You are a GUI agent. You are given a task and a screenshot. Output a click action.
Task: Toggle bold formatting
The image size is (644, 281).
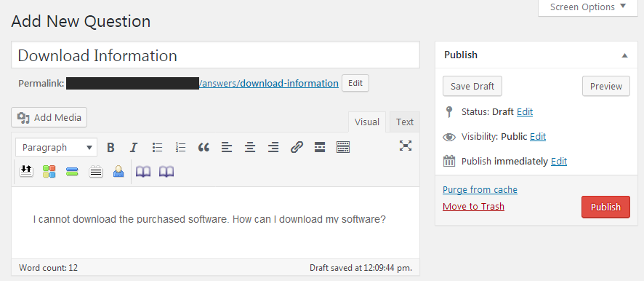click(x=110, y=147)
